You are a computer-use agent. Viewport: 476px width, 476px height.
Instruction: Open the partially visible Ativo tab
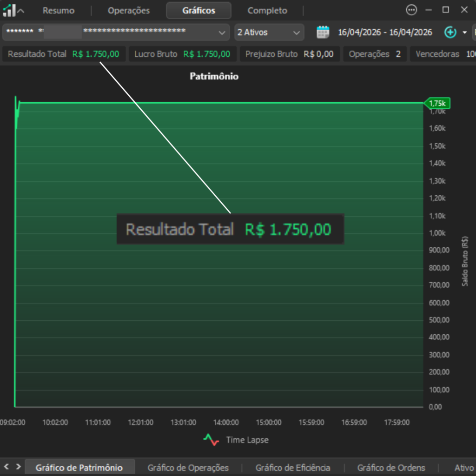465,468
